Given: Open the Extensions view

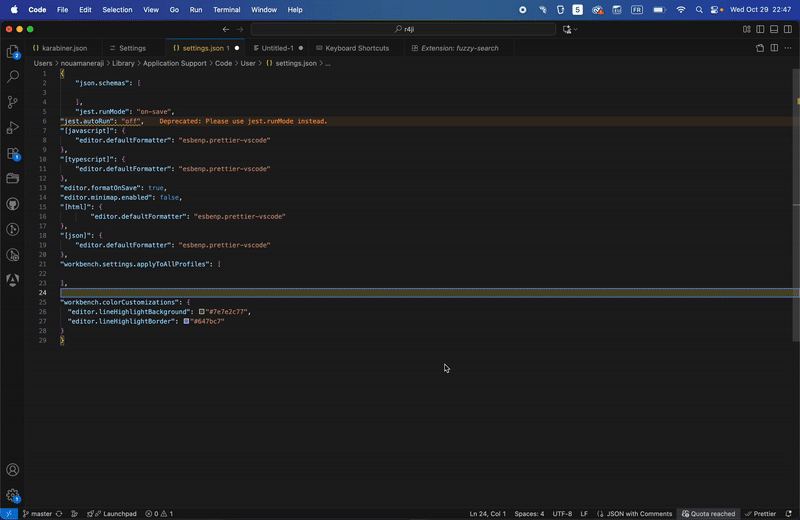Looking at the screenshot, I should (x=13, y=154).
